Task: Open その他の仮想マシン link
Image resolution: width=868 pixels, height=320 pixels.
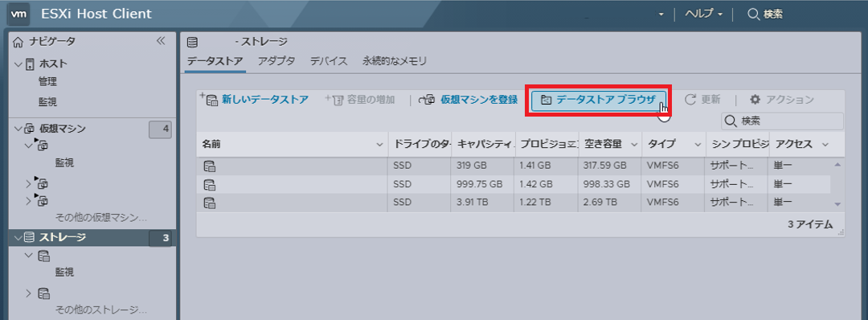Action: click(102, 217)
